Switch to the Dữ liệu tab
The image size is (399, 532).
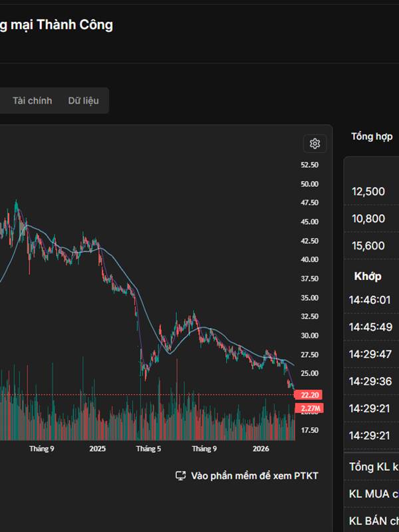pos(83,100)
